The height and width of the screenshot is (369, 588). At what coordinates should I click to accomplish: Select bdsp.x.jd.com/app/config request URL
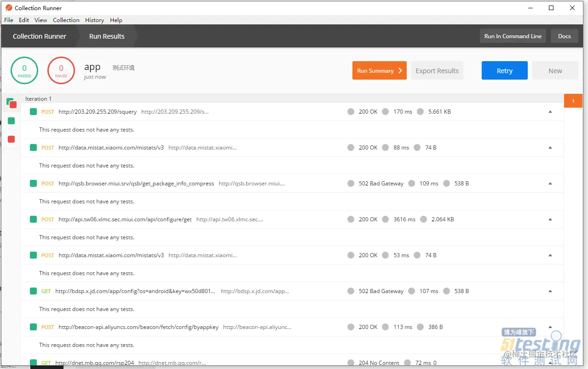(135, 291)
